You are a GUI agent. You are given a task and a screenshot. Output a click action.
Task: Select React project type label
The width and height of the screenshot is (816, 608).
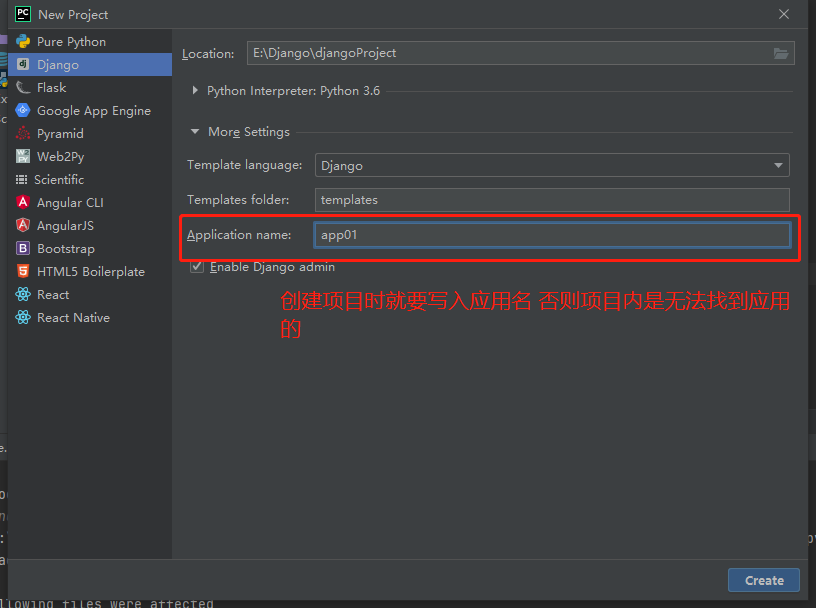click(x=53, y=295)
